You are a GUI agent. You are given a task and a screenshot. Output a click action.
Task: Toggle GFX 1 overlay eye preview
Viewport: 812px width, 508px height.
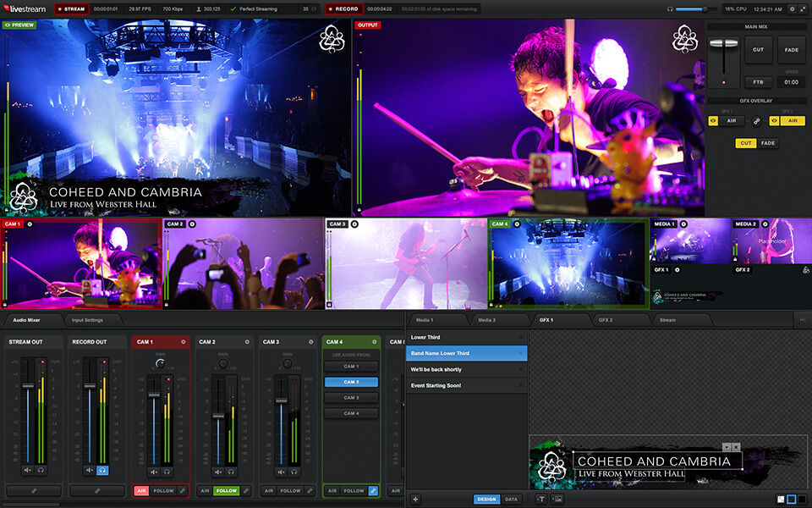click(713, 121)
